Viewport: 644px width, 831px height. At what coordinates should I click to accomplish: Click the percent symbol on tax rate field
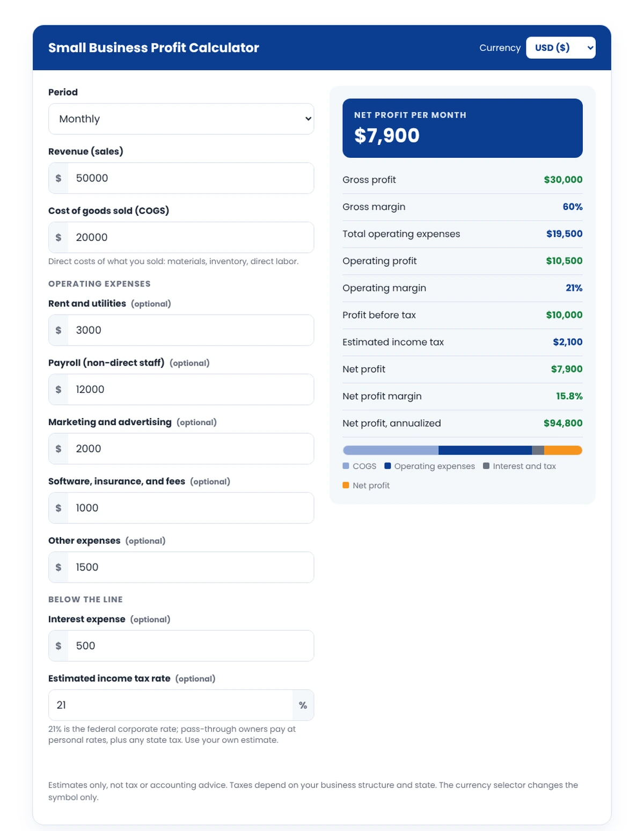pos(303,705)
